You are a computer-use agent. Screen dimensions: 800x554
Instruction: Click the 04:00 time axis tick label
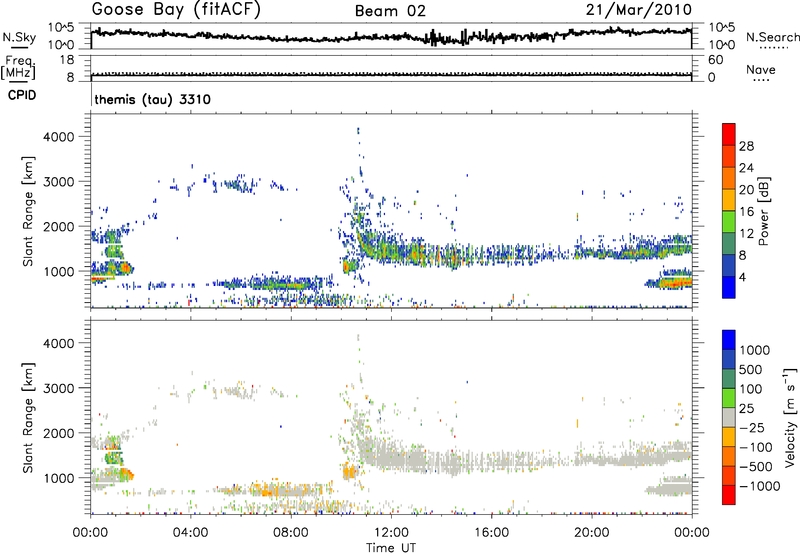point(191,533)
